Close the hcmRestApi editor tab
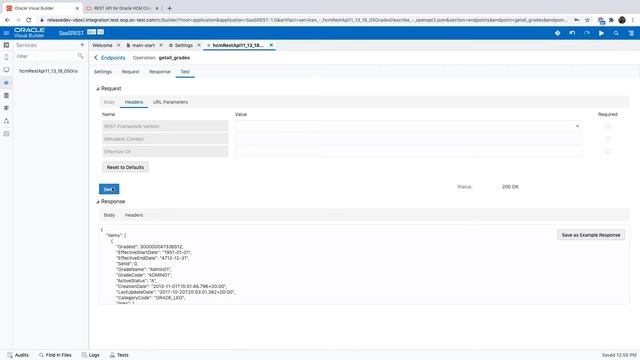640x360 pixels. [x=271, y=45]
